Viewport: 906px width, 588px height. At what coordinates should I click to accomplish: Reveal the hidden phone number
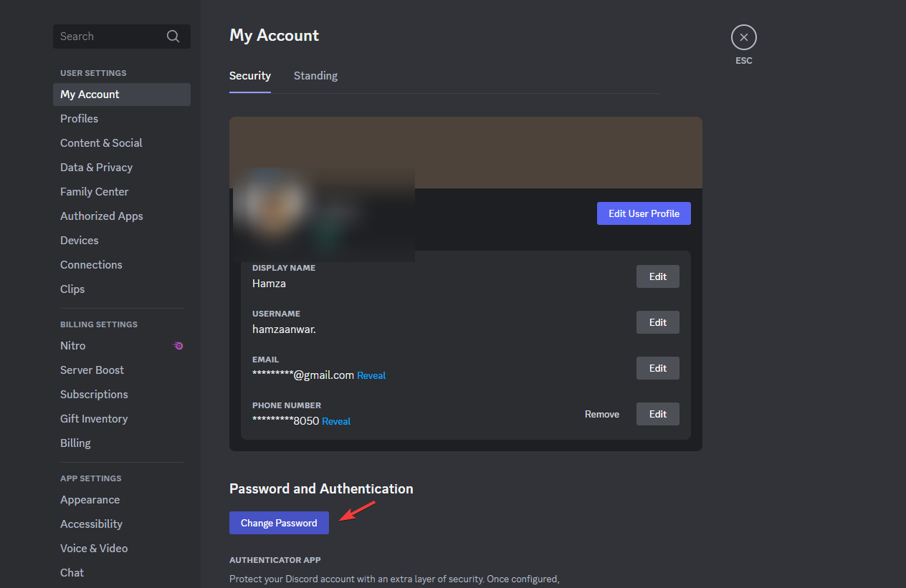point(336,420)
